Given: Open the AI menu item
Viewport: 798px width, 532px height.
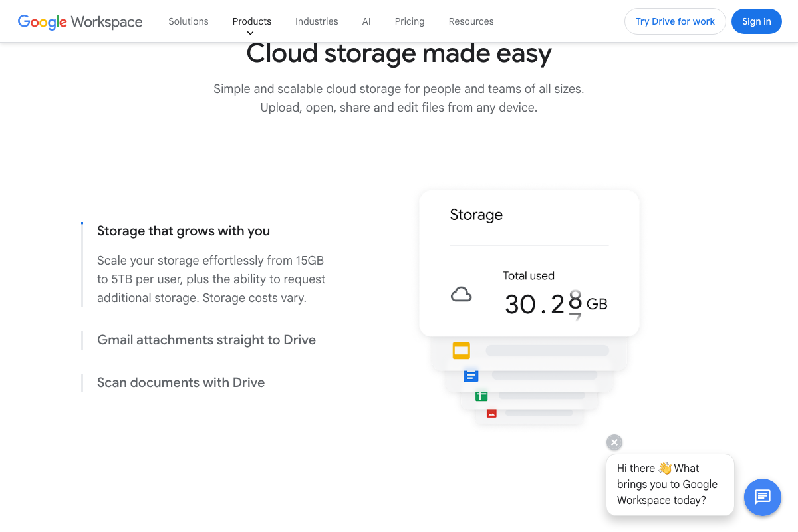Looking at the screenshot, I should click(366, 21).
